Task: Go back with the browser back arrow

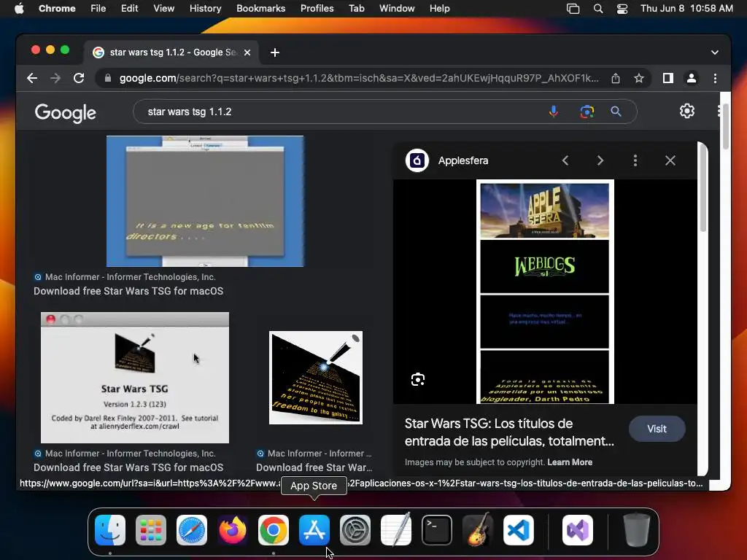Action: coord(32,78)
